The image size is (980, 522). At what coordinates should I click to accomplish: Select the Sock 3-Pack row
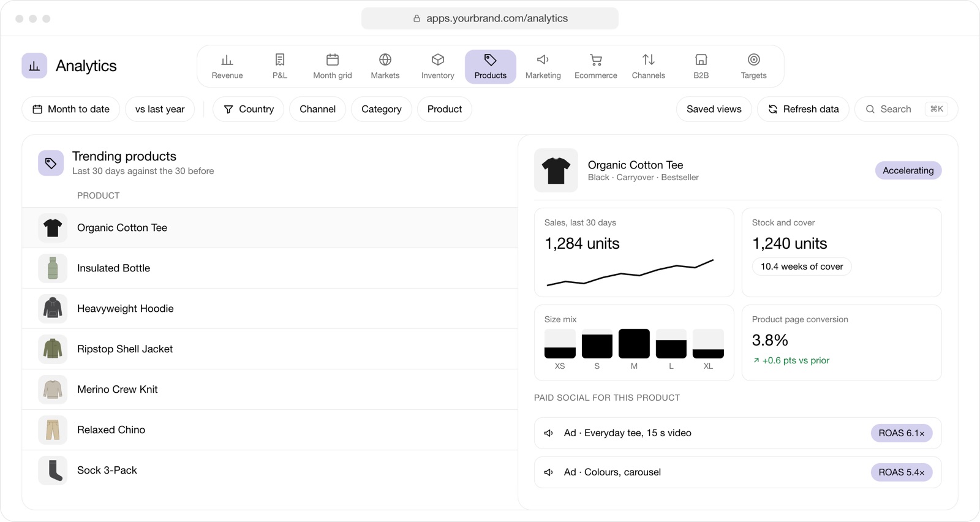pos(270,471)
